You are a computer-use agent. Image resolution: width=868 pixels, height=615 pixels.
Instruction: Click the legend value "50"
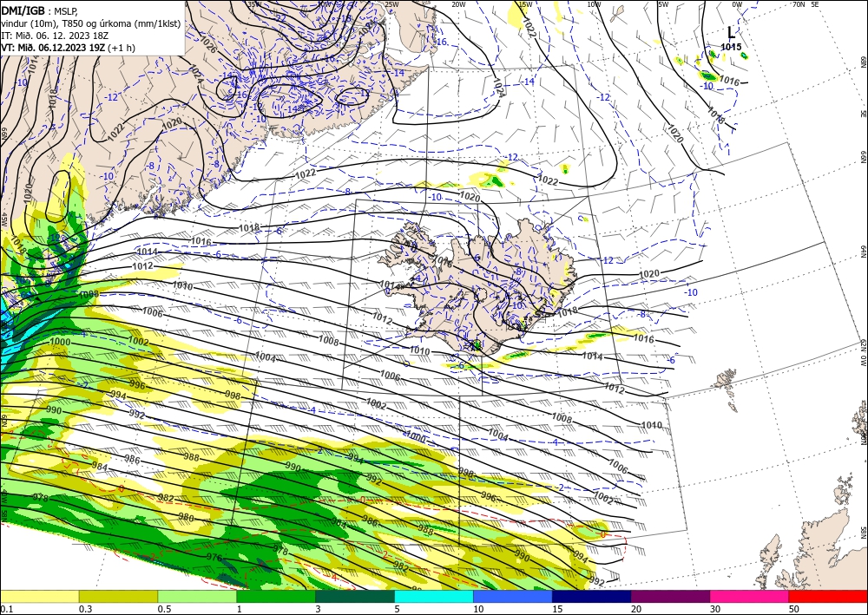point(793,609)
